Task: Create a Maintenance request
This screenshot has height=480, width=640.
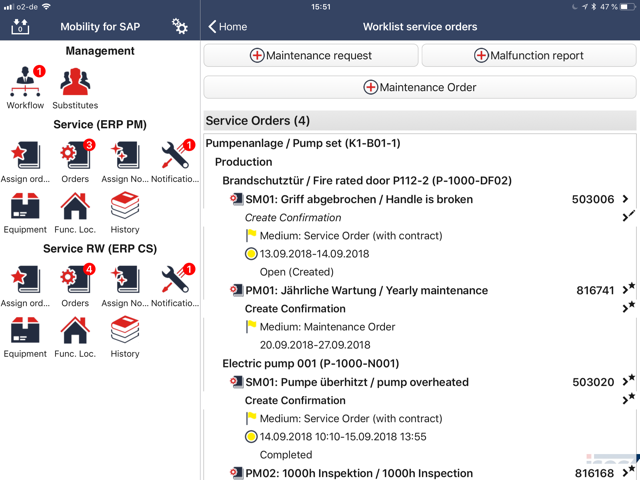Action: (311, 55)
